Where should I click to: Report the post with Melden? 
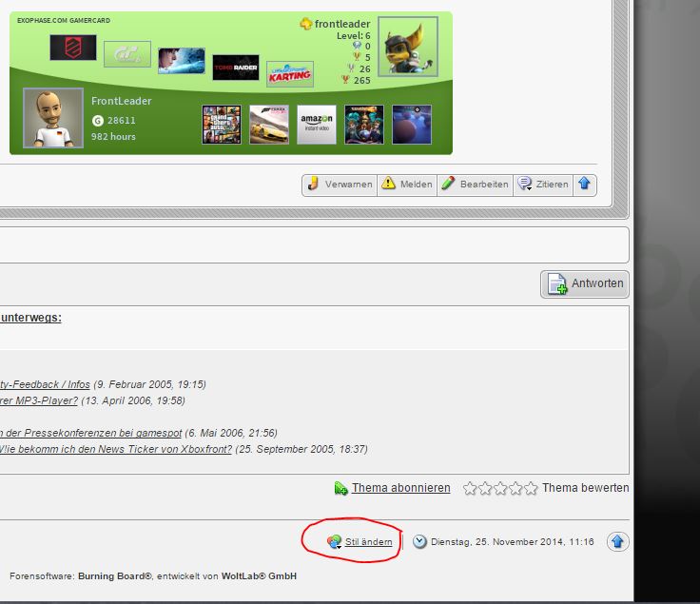[x=407, y=185]
